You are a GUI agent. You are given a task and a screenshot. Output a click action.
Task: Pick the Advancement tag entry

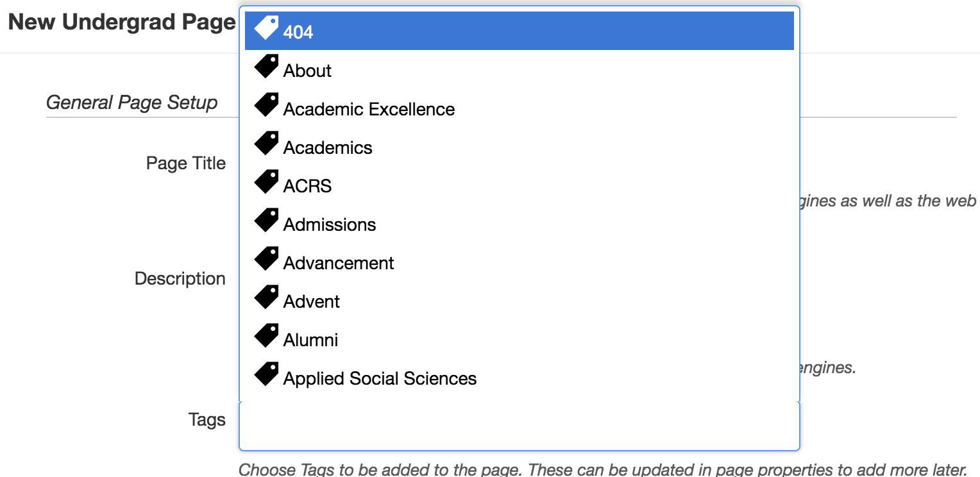339,263
